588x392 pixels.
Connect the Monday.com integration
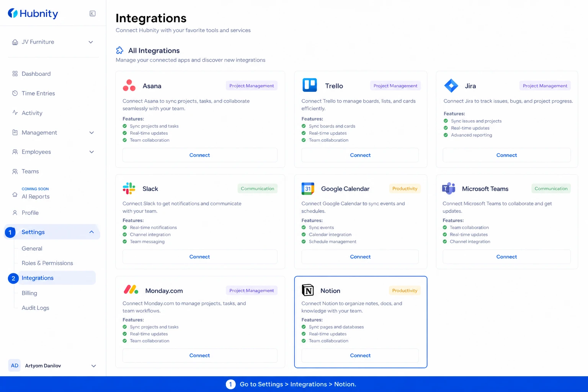point(200,356)
